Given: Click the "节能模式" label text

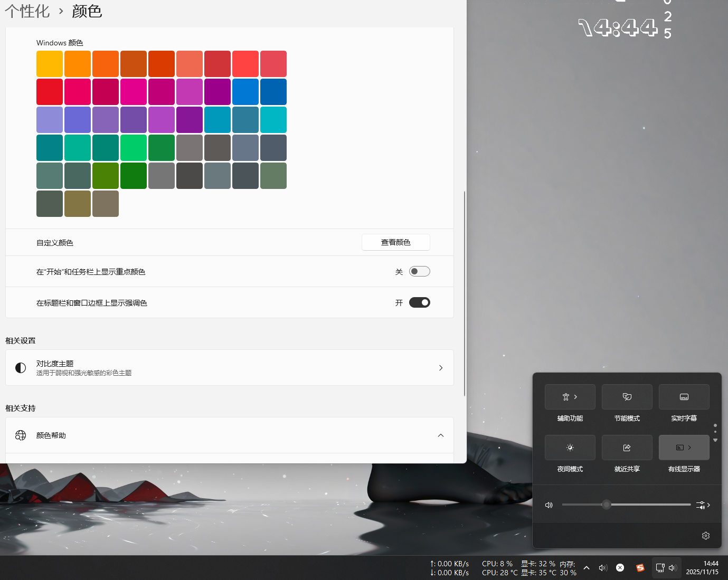Looking at the screenshot, I should [627, 418].
